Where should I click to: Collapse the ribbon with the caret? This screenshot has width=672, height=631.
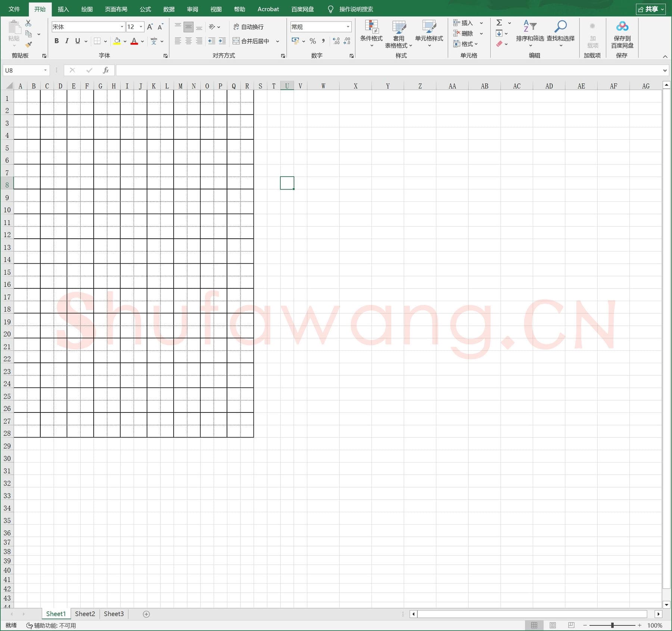click(665, 56)
